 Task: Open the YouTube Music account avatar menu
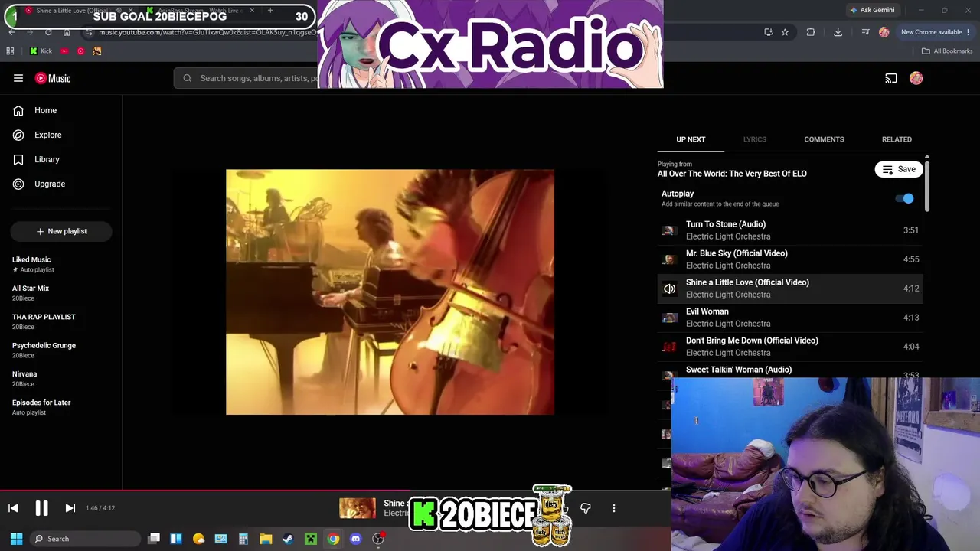(x=916, y=78)
